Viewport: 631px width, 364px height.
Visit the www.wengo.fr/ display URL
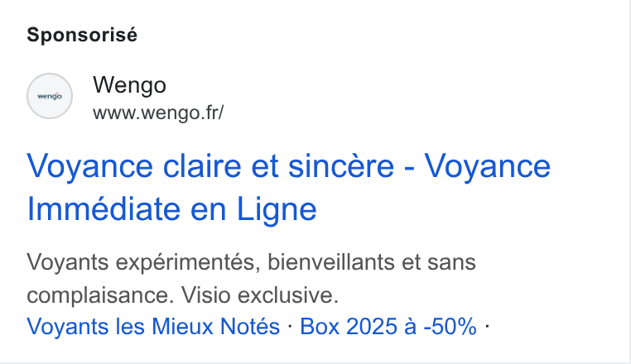pyautogui.click(x=158, y=113)
